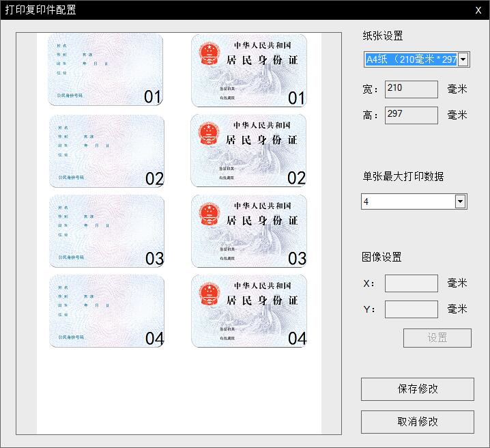Open the max print count dropdown showing 4

pyautogui.click(x=414, y=201)
